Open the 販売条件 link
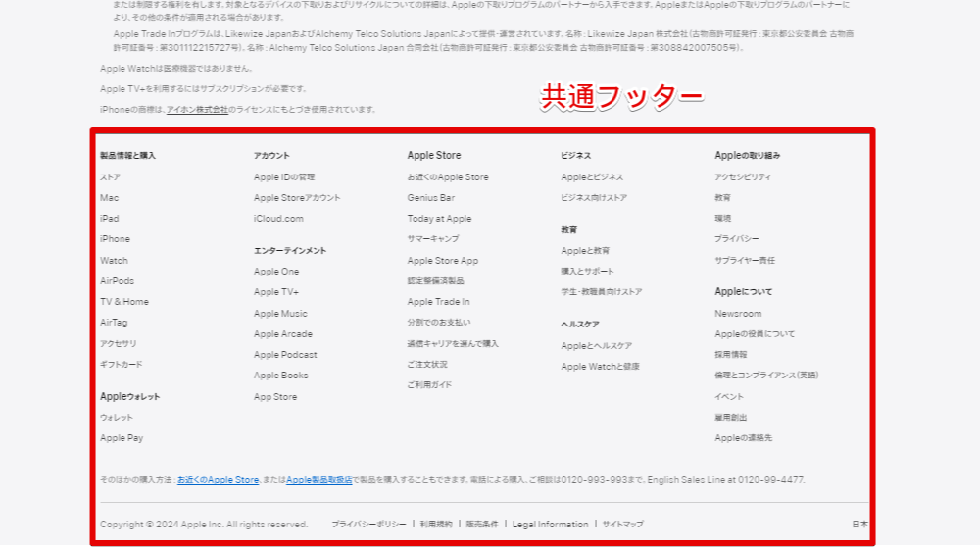 [x=482, y=525]
